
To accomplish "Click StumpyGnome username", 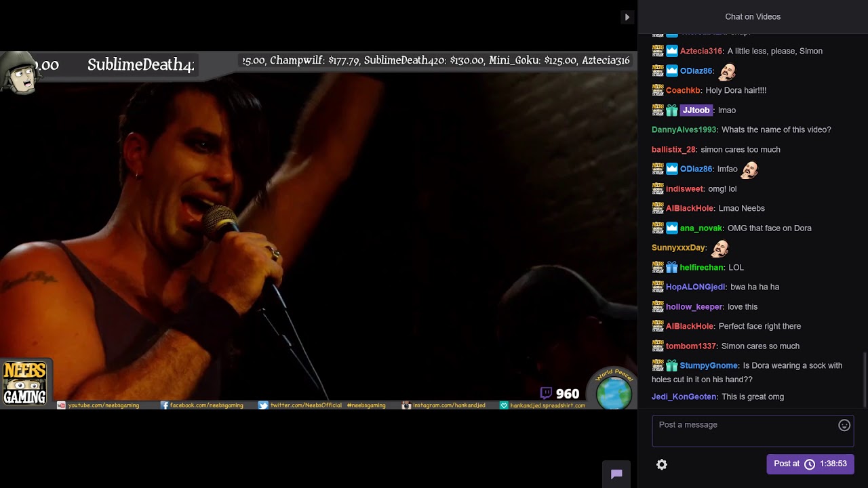I will 709,365.
